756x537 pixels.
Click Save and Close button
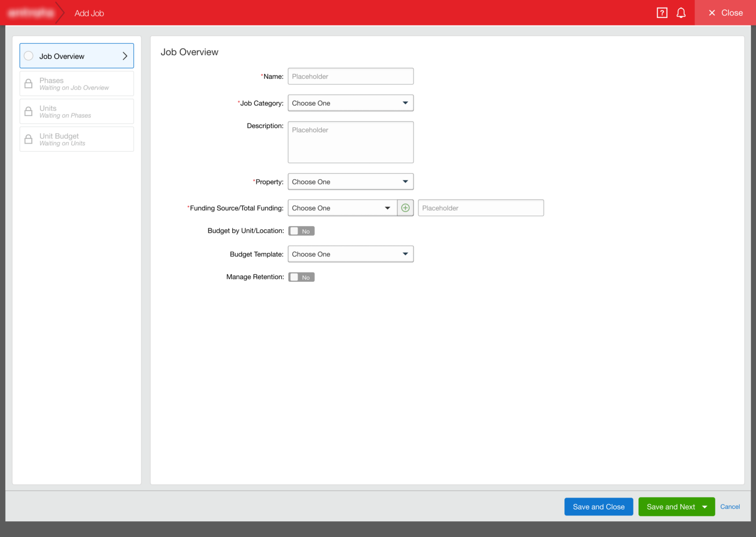(x=598, y=507)
